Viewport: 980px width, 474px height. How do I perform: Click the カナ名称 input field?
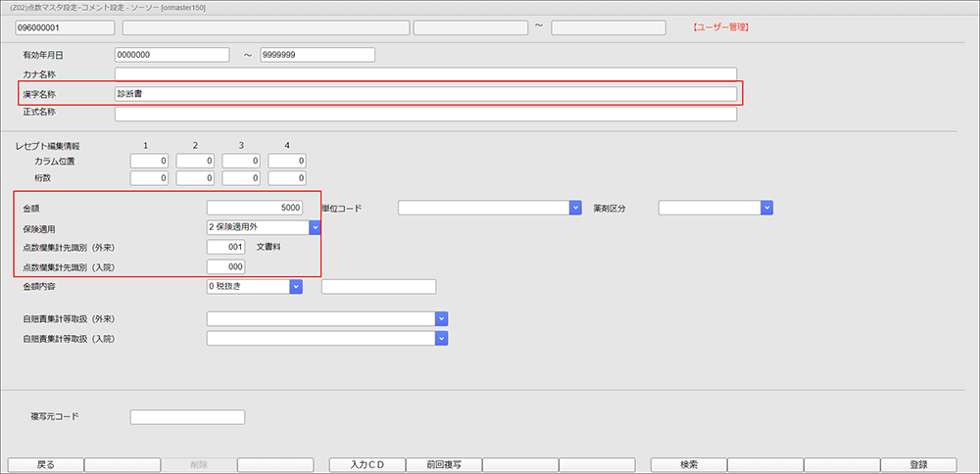tap(425, 74)
